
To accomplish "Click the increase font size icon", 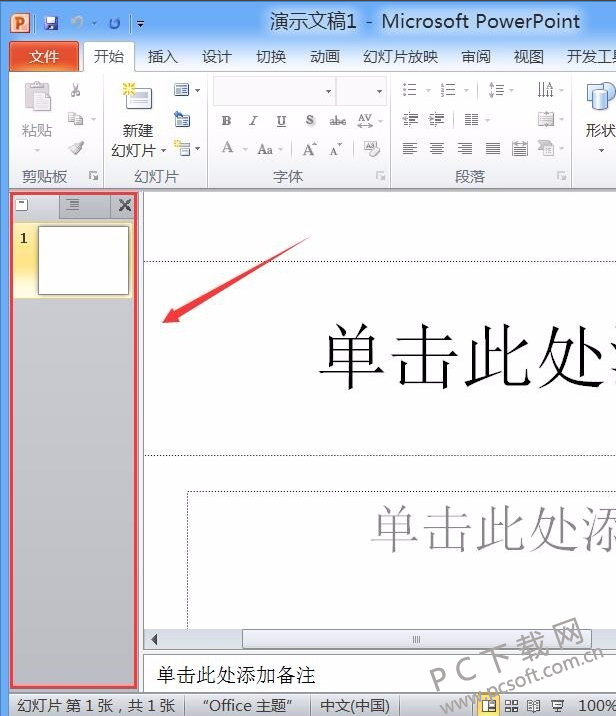I will click(x=310, y=149).
